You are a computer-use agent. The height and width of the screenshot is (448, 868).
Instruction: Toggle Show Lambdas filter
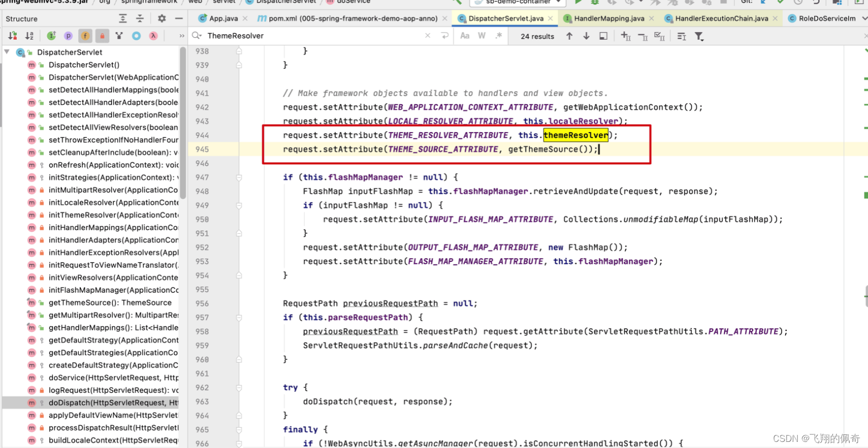[153, 36]
